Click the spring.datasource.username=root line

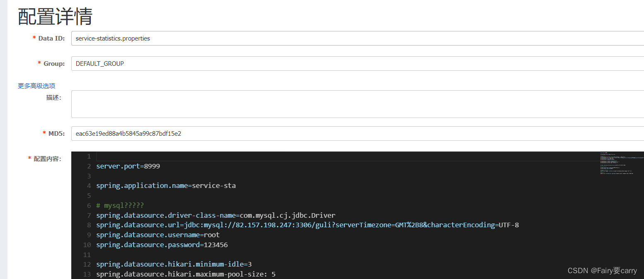(158, 235)
